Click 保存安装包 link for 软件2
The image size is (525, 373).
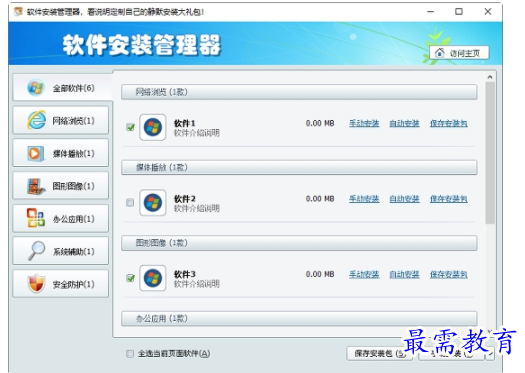click(448, 199)
